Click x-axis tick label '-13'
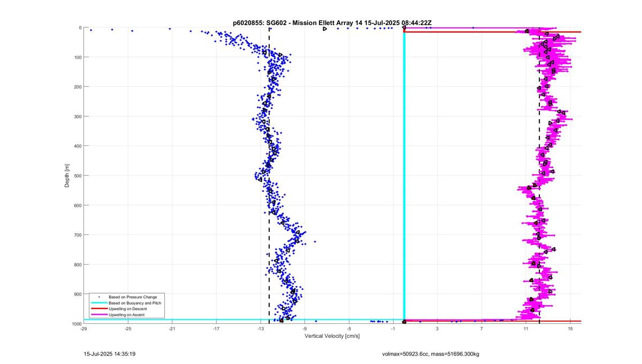This screenshot has height=364, width=642. pos(261,329)
